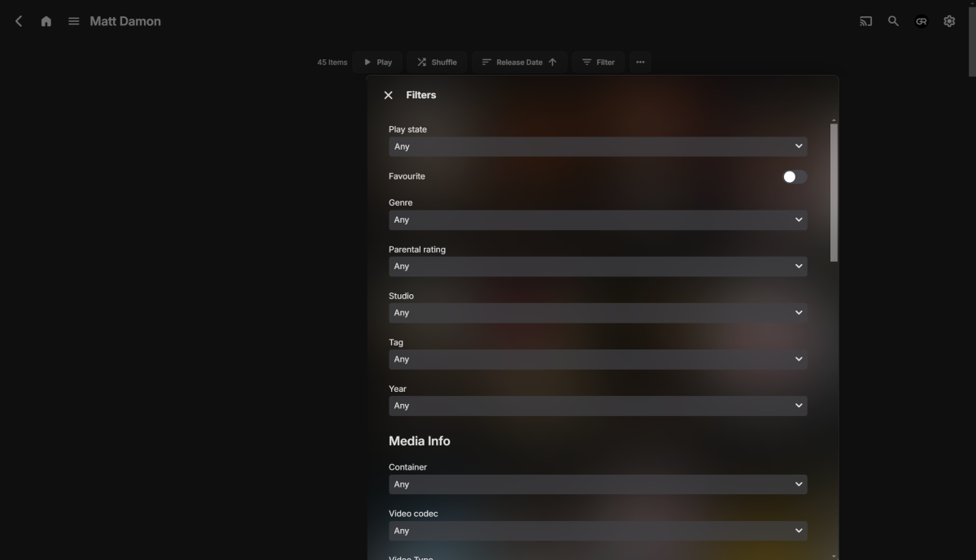The image size is (976, 560).
Task: Open the Jellyfin settings gear
Action: [949, 21]
